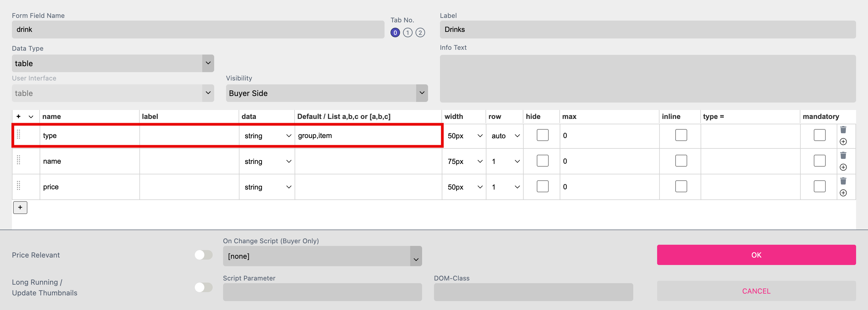Click the Form Field Name input containing drink
This screenshot has width=868, height=310.
tap(198, 30)
